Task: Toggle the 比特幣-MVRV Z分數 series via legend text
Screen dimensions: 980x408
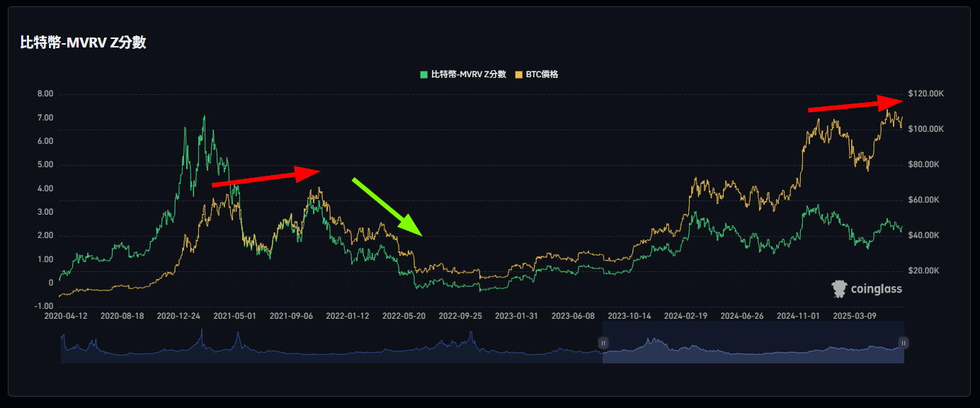Action: click(x=468, y=74)
